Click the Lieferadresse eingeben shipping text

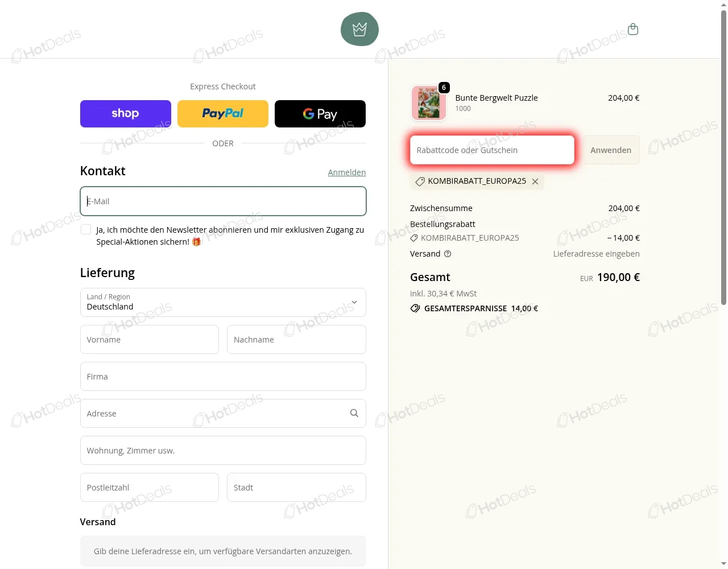pyautogui.click(x=597, y=254)
